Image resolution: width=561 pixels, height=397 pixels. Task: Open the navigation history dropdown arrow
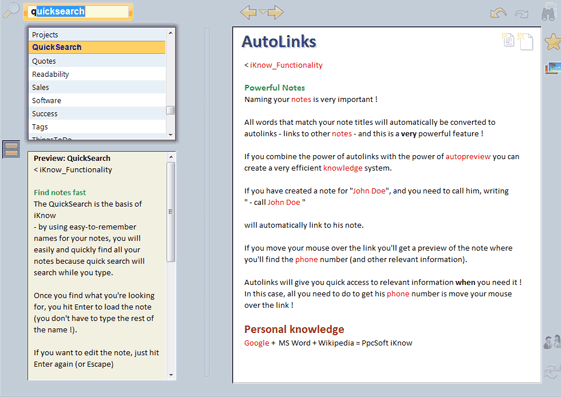tap(262, 12)
